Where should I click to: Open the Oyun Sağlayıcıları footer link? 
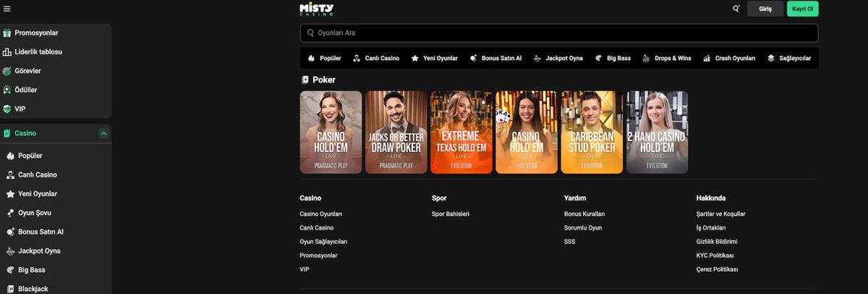[x=323, y=242]
